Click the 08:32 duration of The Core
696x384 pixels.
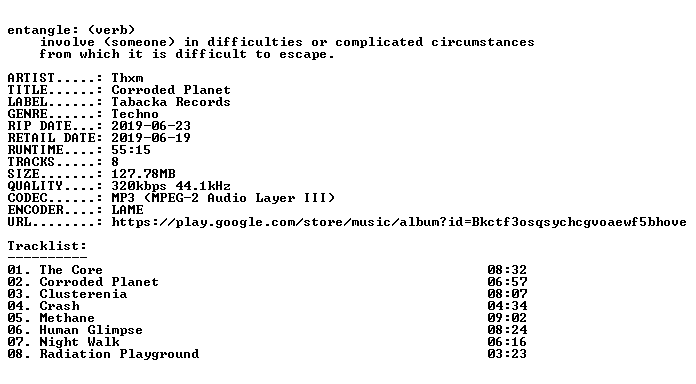click(x=507, y=270)
